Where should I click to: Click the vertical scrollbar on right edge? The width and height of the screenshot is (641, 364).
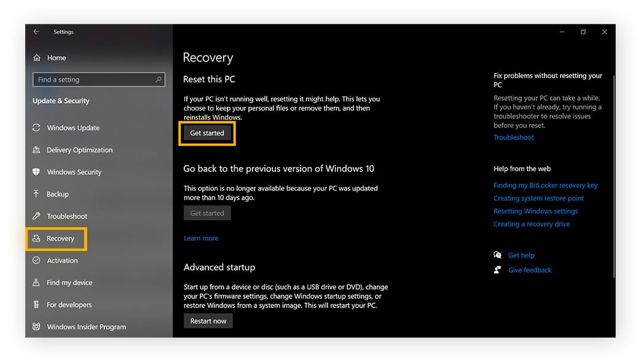click(x=614, y=172)
